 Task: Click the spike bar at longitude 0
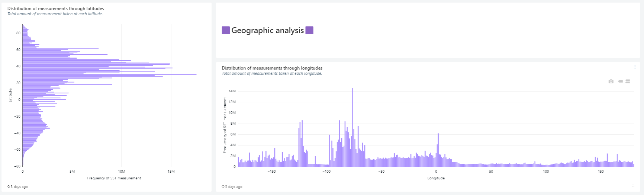pos(438,150)
